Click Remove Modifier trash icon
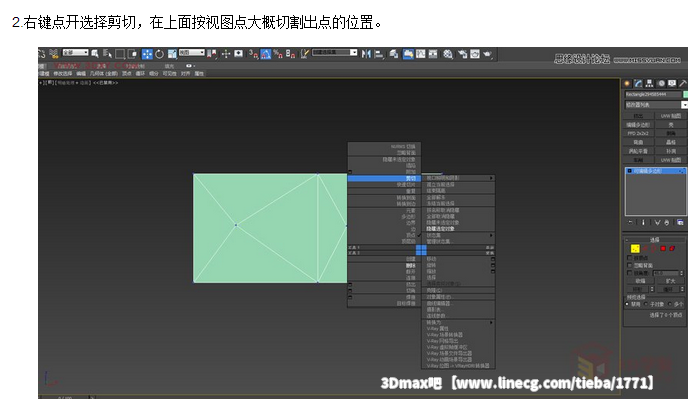Image resolution: width=693 pixels, height=402 pixels. [667, 223]
